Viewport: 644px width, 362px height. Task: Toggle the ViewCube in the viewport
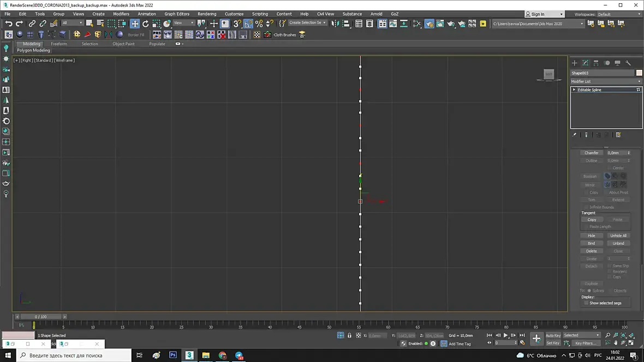pos(549,74)
